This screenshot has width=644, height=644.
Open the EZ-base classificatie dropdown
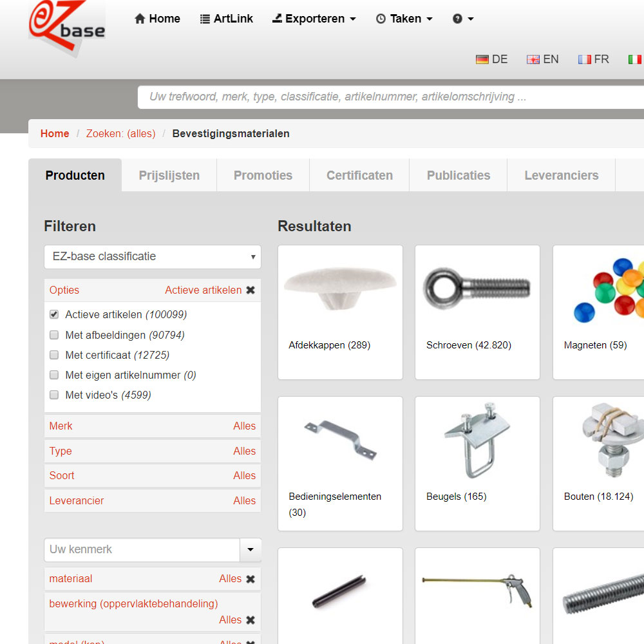pos(153,257)
